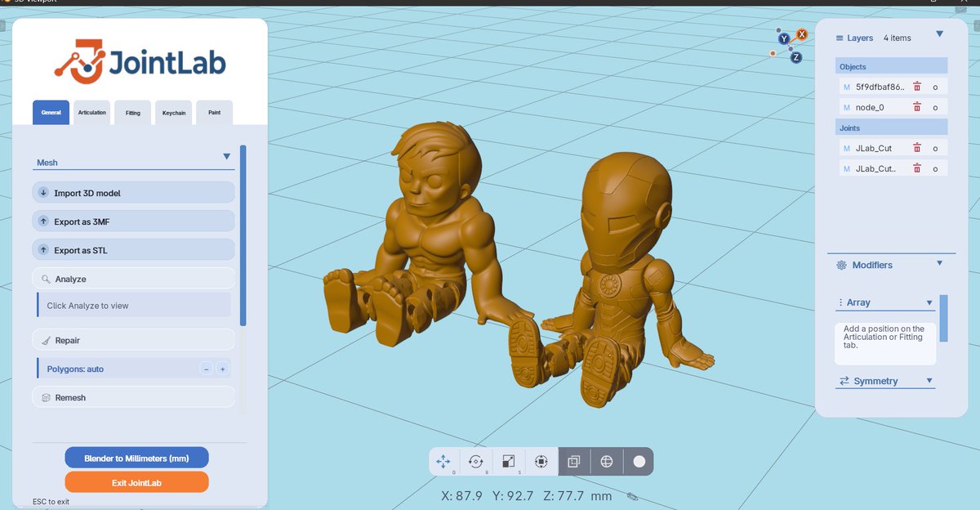Toggle the solid white circle shading button

click(x=639, y=462)
